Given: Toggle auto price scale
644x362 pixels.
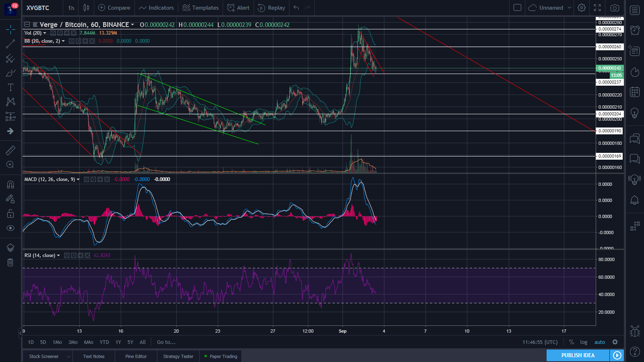Looking at the screenshot, I should coord(600,342).
